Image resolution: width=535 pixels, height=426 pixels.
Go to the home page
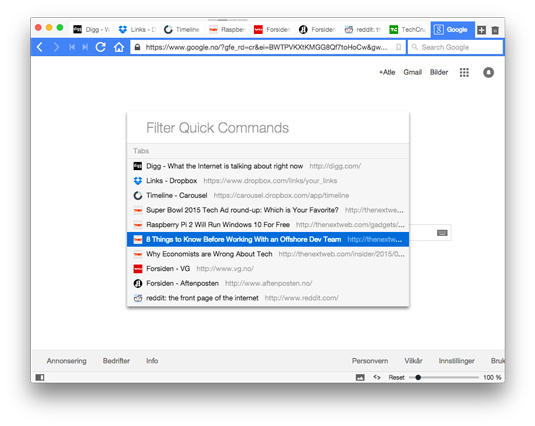click(x=119, y=47)
